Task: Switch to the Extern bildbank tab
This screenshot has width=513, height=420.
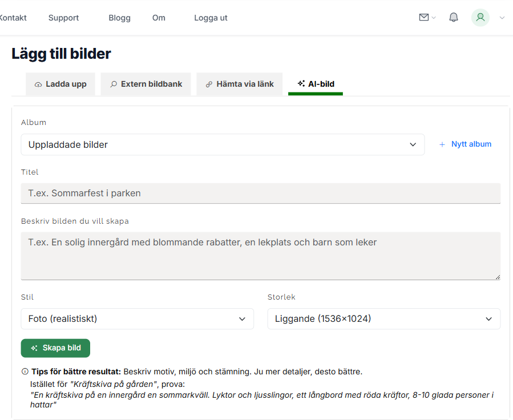Action: coord(146,83)
